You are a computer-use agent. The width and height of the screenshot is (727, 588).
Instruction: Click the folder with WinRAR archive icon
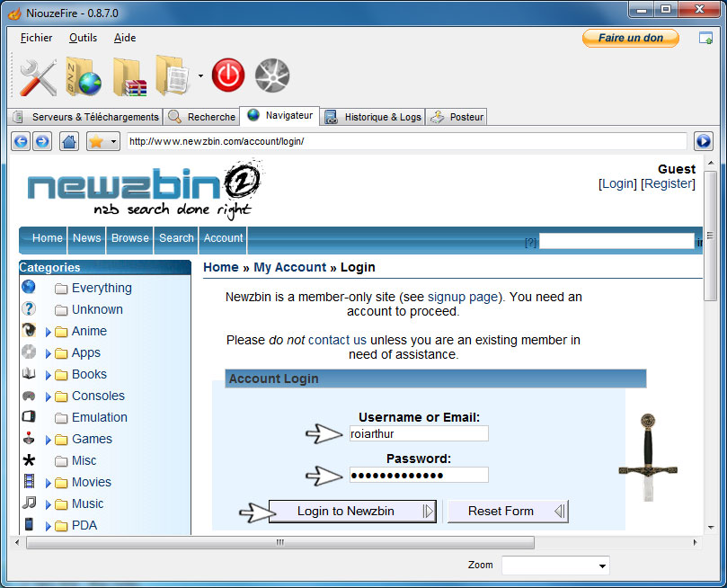click(x=129, y=77)
